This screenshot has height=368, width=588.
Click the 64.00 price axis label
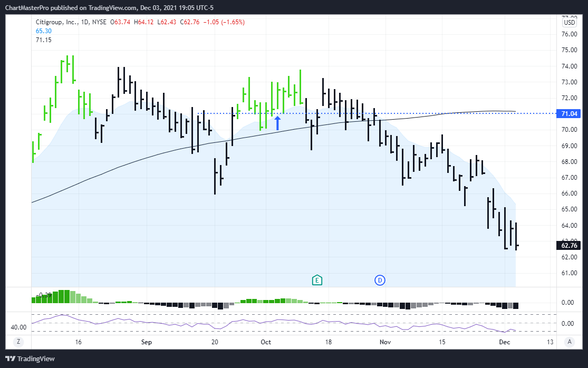pos(569,225)
